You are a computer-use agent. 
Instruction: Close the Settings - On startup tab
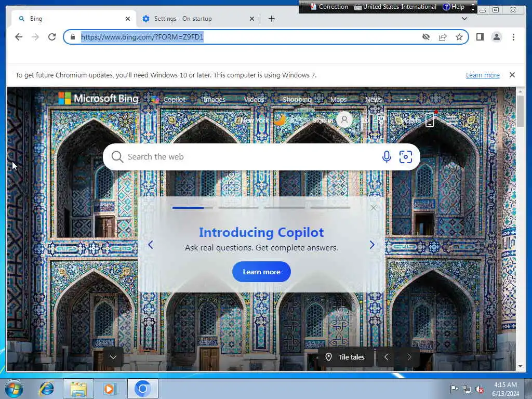click(x=252, y=19)
